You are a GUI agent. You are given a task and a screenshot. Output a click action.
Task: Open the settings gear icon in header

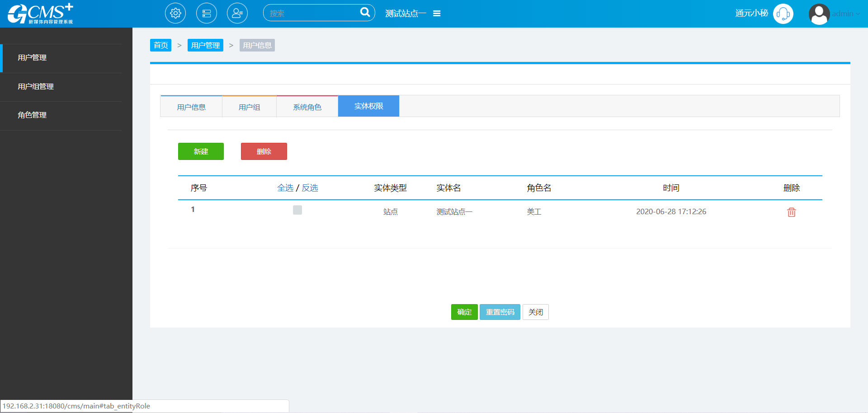pos(175,13)
